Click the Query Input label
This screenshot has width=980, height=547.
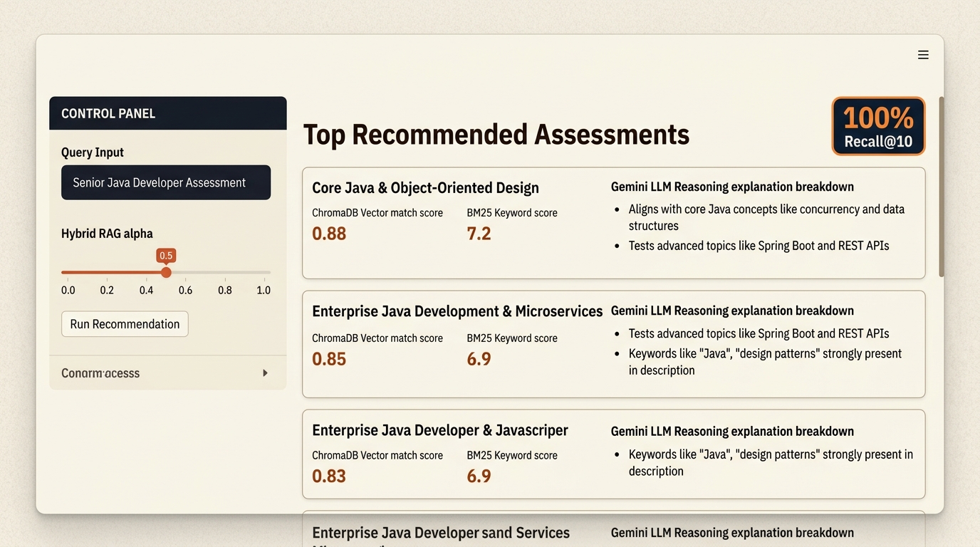pos(93,152)
